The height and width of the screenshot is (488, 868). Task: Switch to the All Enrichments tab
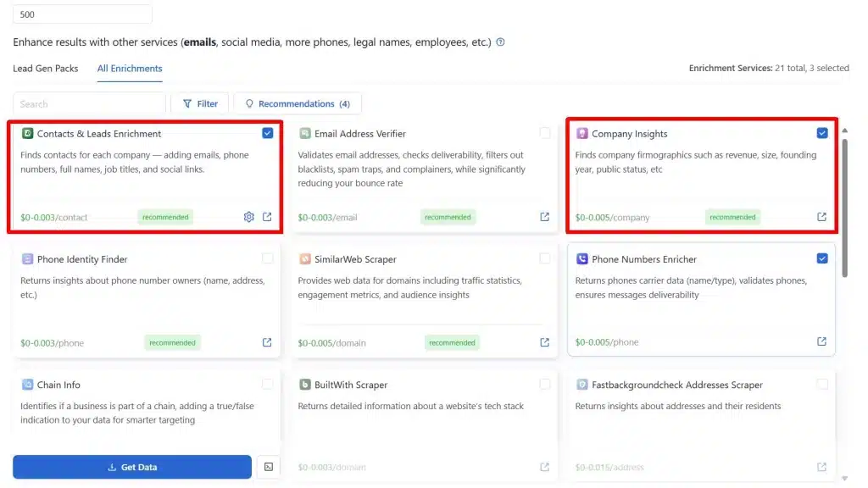[x=129, y=69]
